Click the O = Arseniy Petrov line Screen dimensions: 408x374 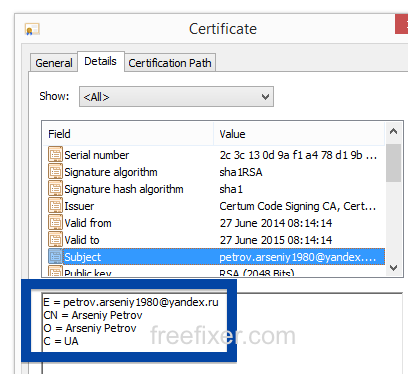tap(90, 328)
